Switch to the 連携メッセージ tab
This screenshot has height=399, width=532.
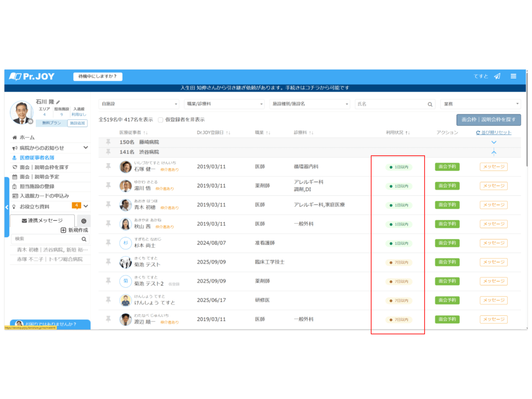(x=42, y=220)
